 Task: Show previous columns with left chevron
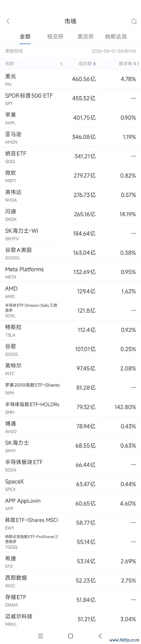pyautogui.click(x=62, y=64)
